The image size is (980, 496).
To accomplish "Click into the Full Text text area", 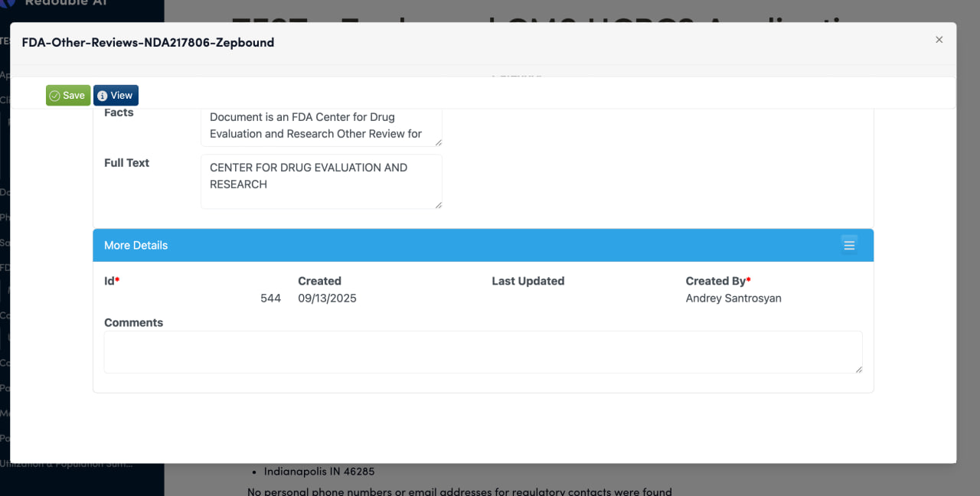I will (x=321, y=181).
